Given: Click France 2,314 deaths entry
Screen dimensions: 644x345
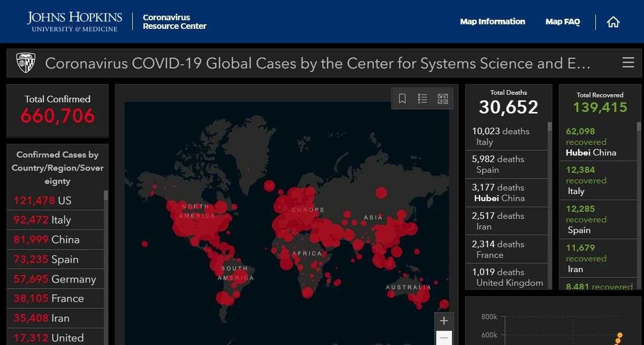Looking at the screenshot, I should 507,249.
